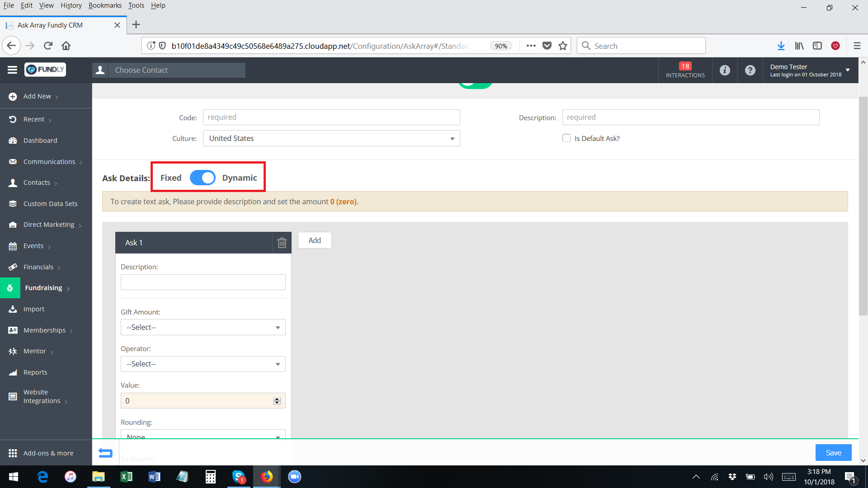
Task: Click the browser Search box
Action: [x=641, y=46]
